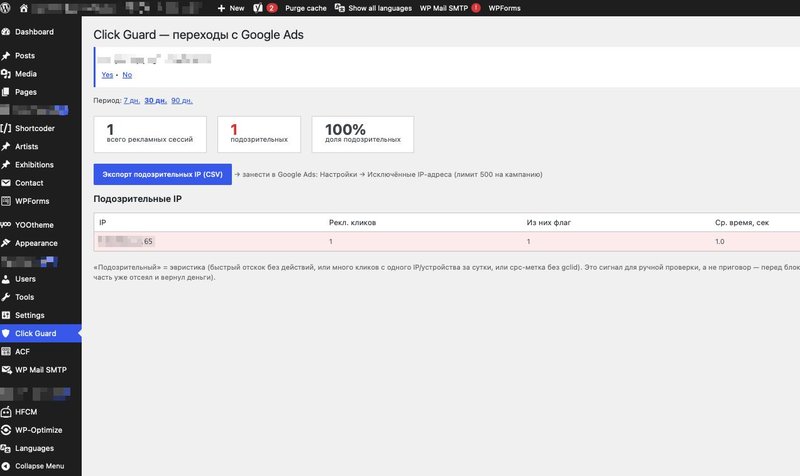800x476 pixels.
Task: Click Экспорт подозрительных IP (CSV) button
Action: (x=162, y=174)
